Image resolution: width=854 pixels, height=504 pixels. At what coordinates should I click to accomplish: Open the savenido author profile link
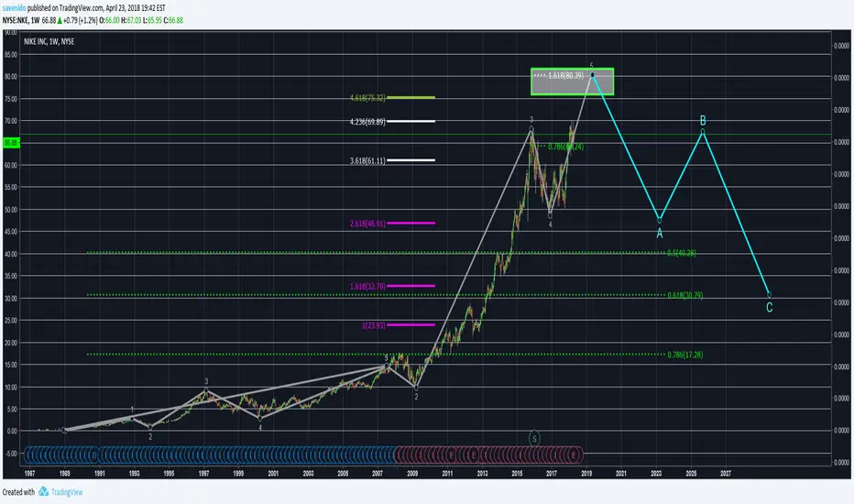point(14,8)
